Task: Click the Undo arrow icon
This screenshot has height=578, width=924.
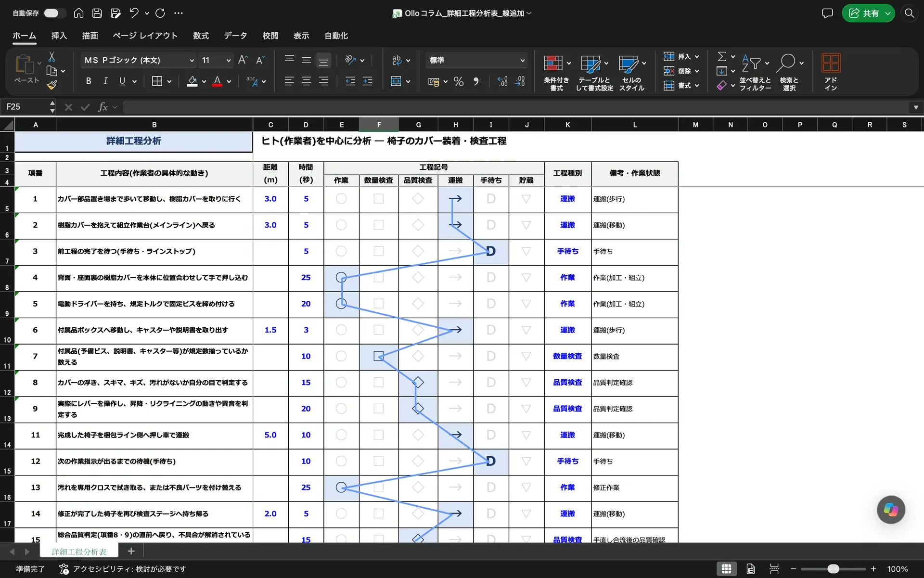Action: pos(134,13)
